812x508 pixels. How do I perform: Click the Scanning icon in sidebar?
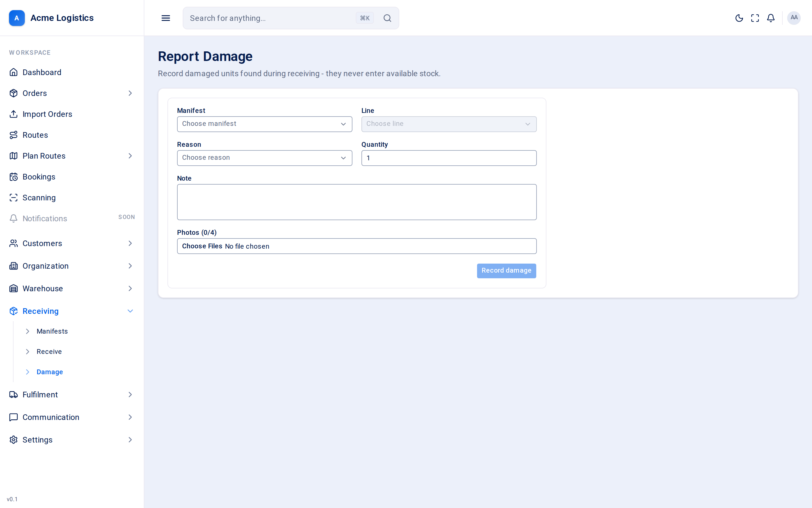click(14, 198)
